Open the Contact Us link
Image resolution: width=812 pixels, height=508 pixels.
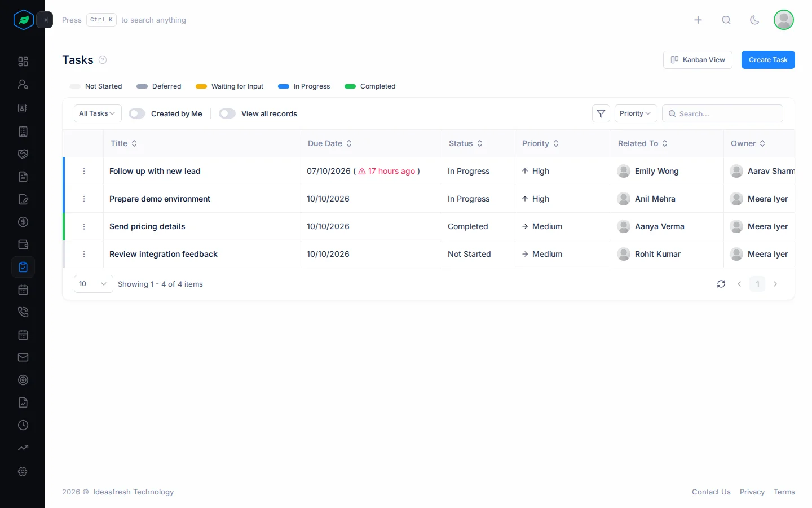(711, 492)
